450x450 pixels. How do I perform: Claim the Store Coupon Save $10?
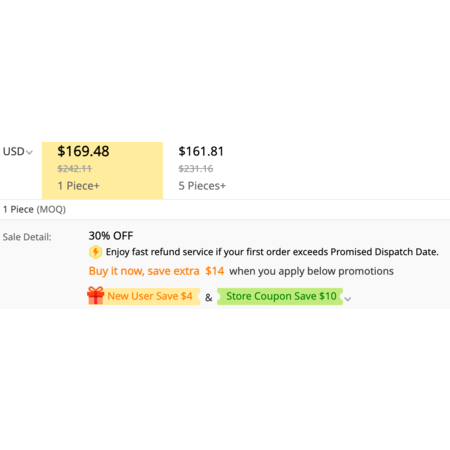(x=281, y=296)
